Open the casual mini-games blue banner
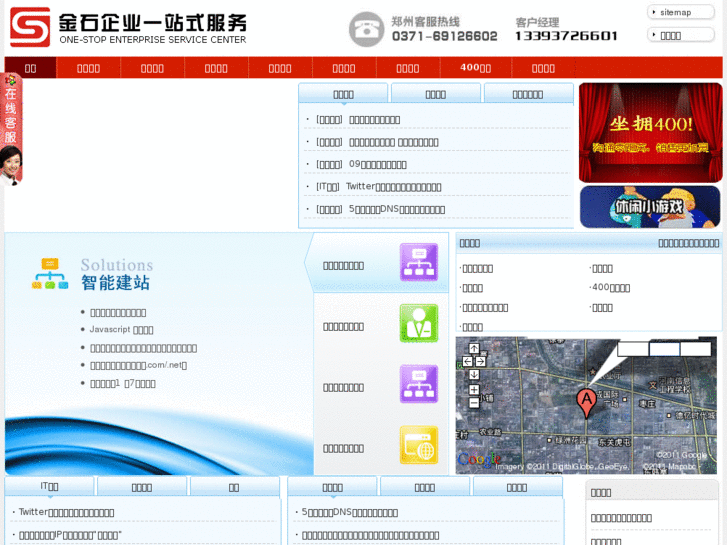This screenshot has height=545, width=727. [x=650, y=207]
